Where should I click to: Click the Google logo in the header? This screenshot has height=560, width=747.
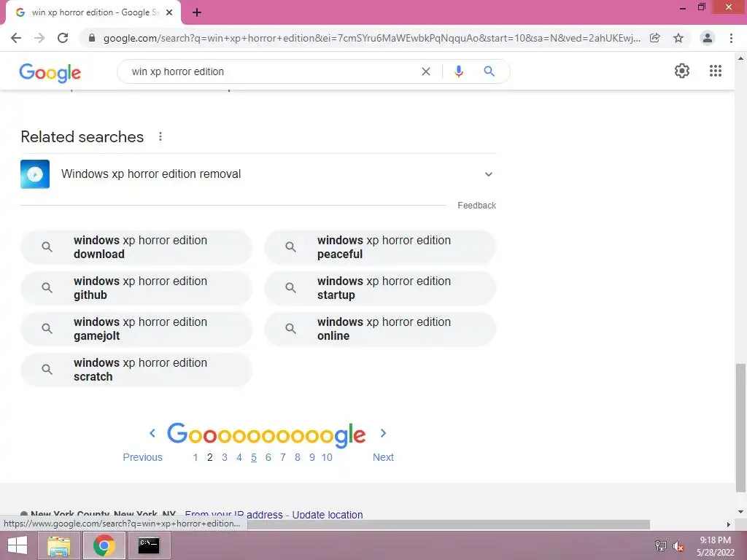50,72
